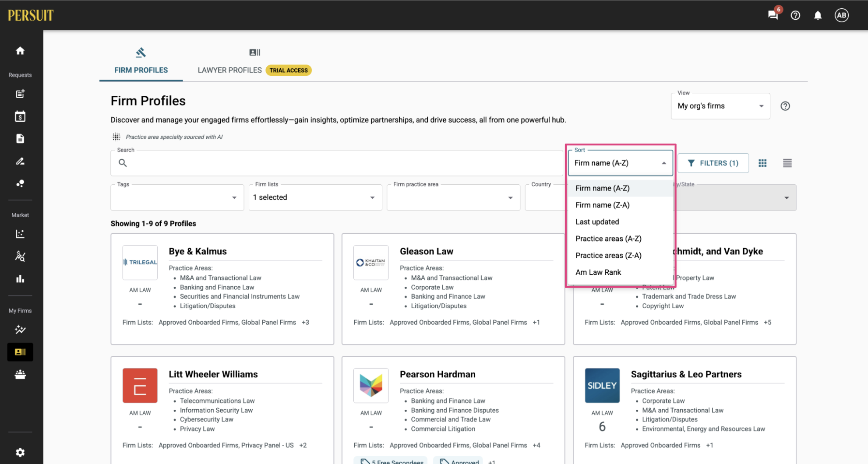This screenshot has height=464, width=868.
Task: Go to Home in the sidebar
Action: [20, 51]
